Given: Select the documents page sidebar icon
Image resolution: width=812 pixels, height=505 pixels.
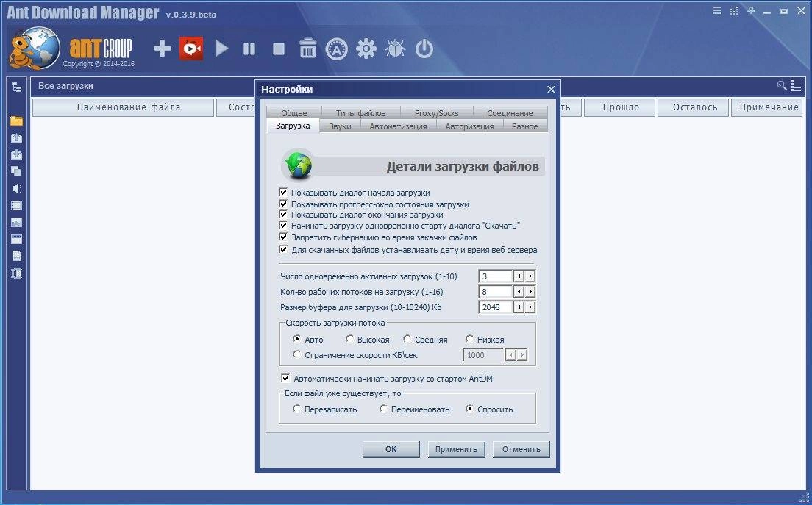Looking at the screenshot, I should (x=17, y=256).
